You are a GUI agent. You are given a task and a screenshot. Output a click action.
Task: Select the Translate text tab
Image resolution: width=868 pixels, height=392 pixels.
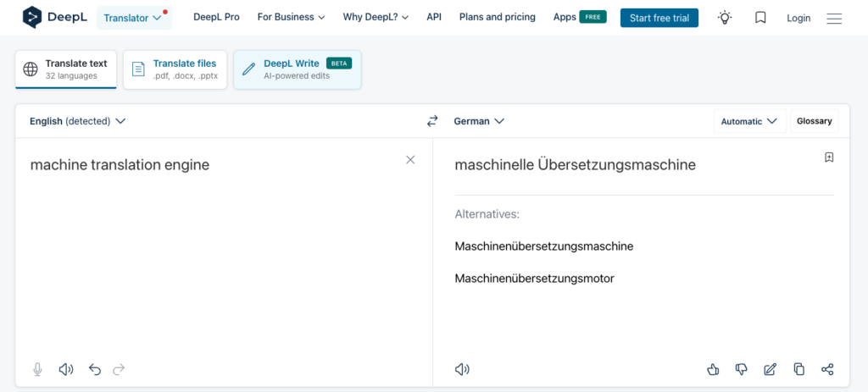[66, 69]
